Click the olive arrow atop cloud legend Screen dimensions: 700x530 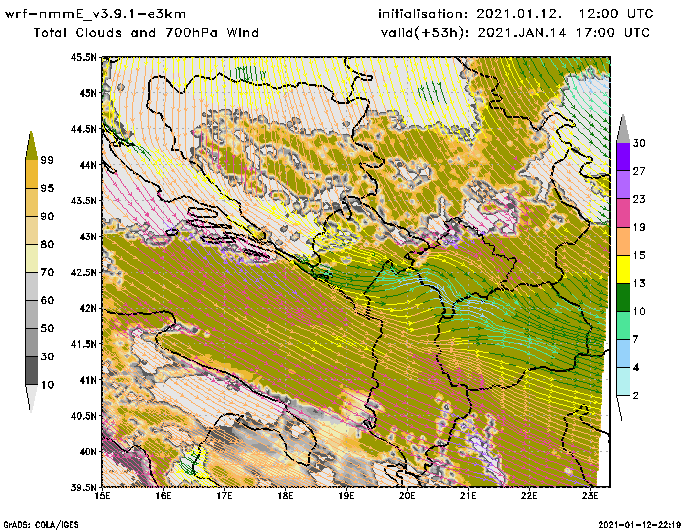(x=31, y=146)
